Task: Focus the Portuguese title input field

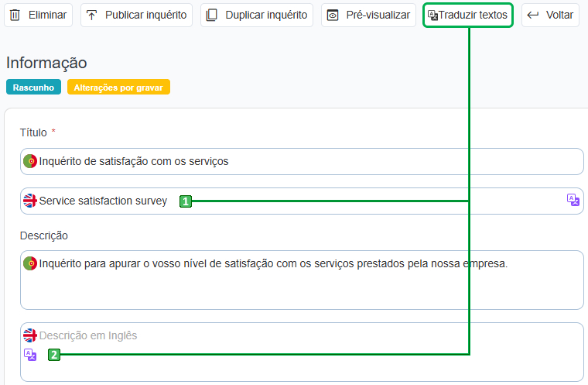Action: click(x=309, y=161)
